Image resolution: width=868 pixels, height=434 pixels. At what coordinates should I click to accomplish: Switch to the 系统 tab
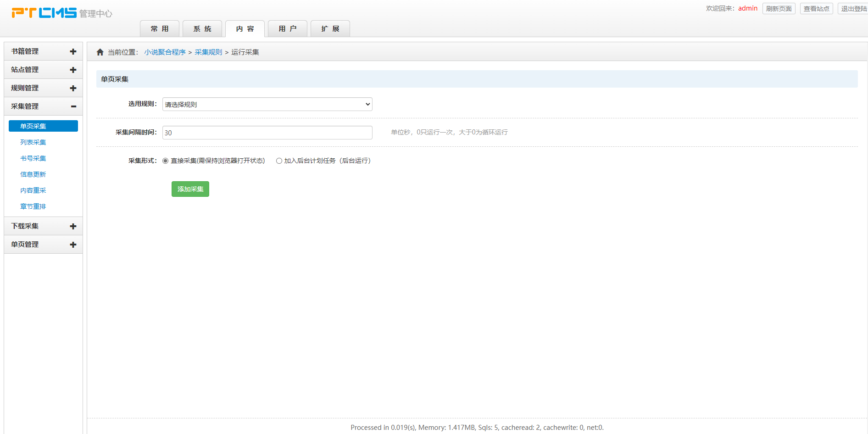[x=202, y=29]
